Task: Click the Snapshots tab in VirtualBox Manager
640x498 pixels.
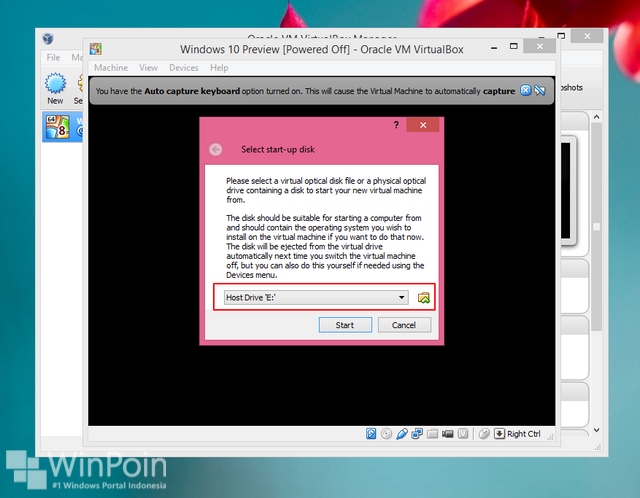Action: coord(572,88)
